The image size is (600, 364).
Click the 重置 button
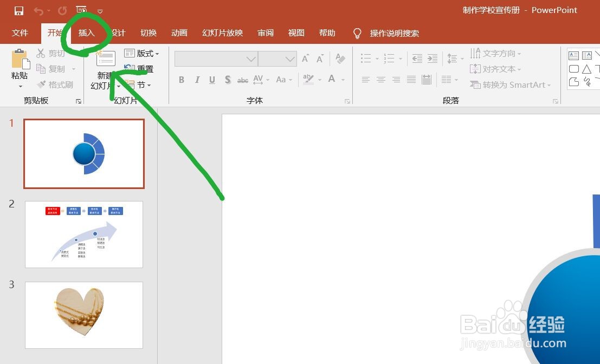click(x=139, y=69)
